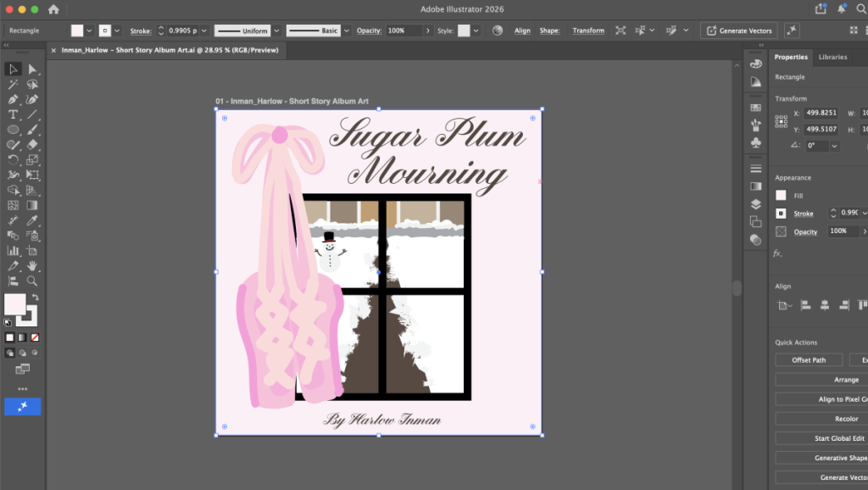The image size is (868, 490).
Task: Open the Layers panel icon
Action: coord(755,203)
